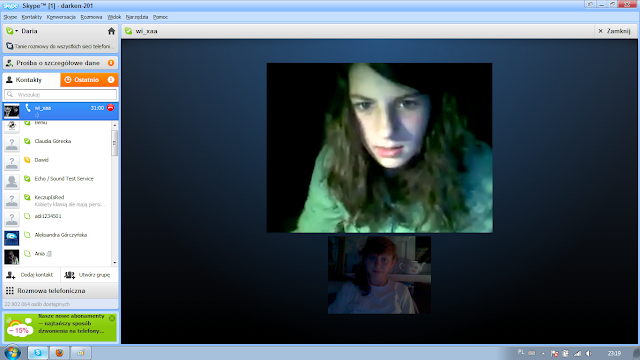
Task: Select the KeczupIsRed contact
Action: (57, 200)
